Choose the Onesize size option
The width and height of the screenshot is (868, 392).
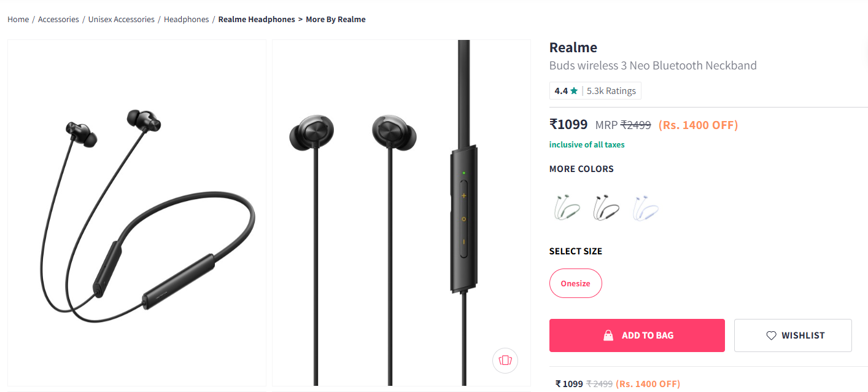(x=575, y=283)
